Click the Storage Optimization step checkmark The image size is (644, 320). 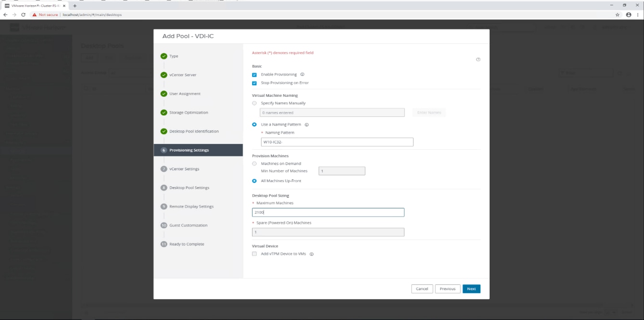point(164,113)
